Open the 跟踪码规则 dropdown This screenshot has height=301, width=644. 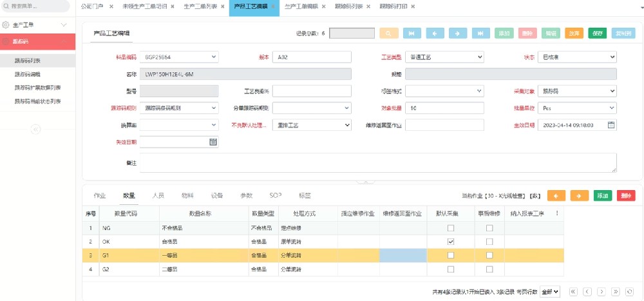(x=179, y=108)
